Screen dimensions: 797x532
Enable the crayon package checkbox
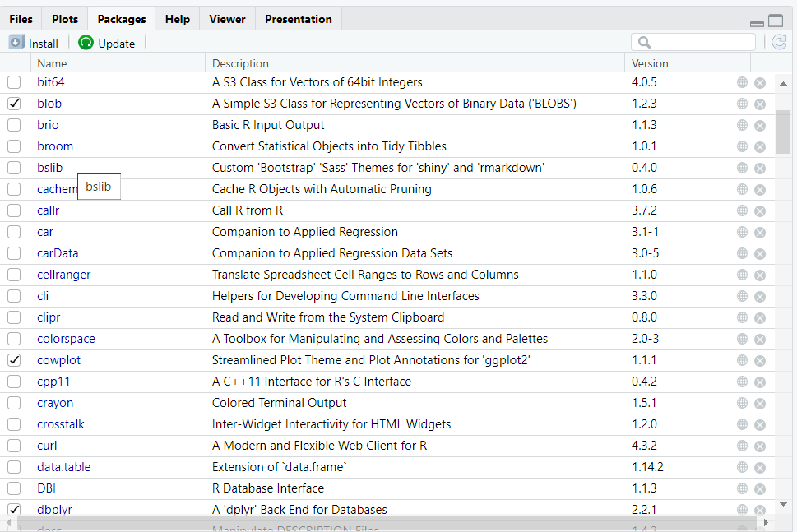(x=14, y=403)
